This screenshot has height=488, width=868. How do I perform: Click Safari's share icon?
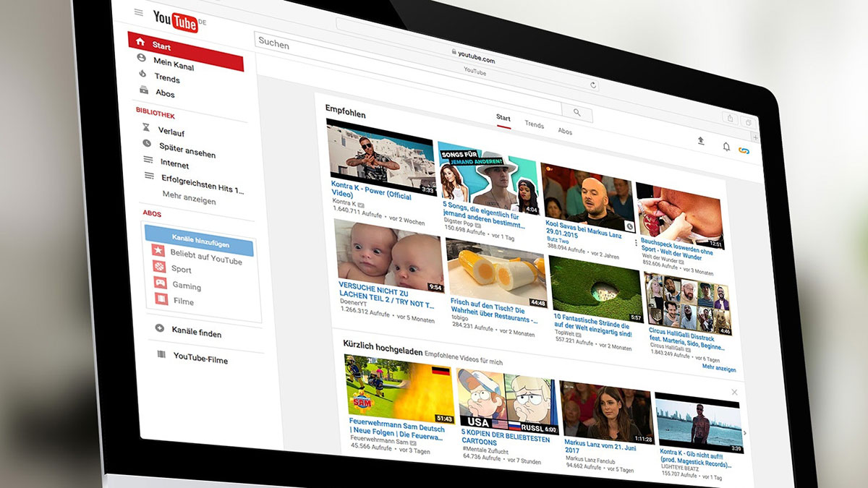click(x=730, y=119)
